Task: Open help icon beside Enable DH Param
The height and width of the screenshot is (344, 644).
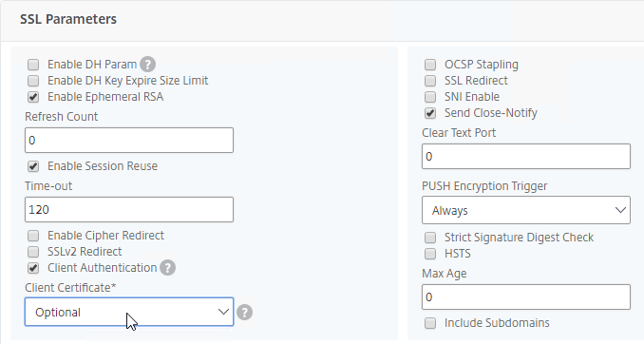Action: pos(147,65)
